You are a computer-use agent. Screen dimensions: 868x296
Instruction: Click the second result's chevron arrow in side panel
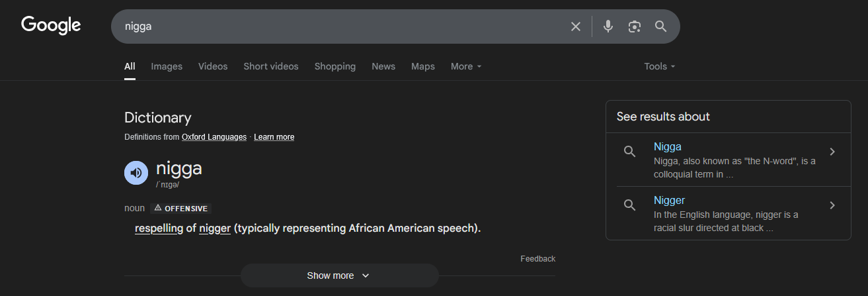tap(832, 205)
